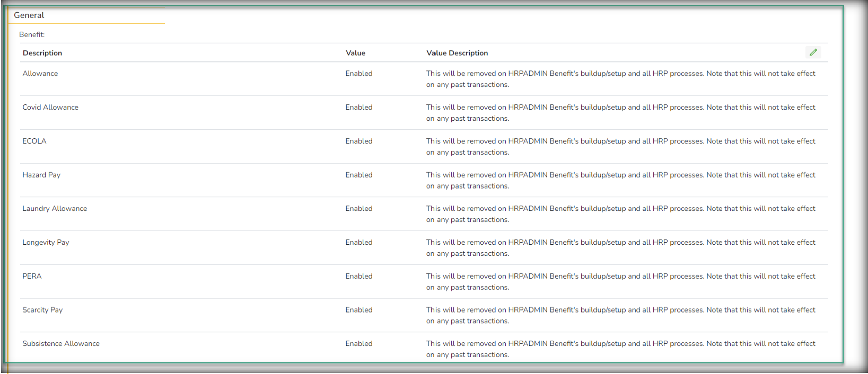868x374 pixels.
Task: Click the Enabled value for Allowance
Action: click(359, 74)
